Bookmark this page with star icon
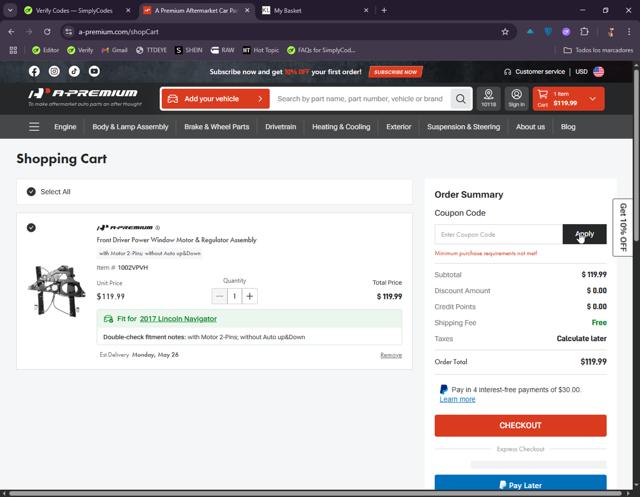This screenshot has width=640, height=497. point(505,32)
